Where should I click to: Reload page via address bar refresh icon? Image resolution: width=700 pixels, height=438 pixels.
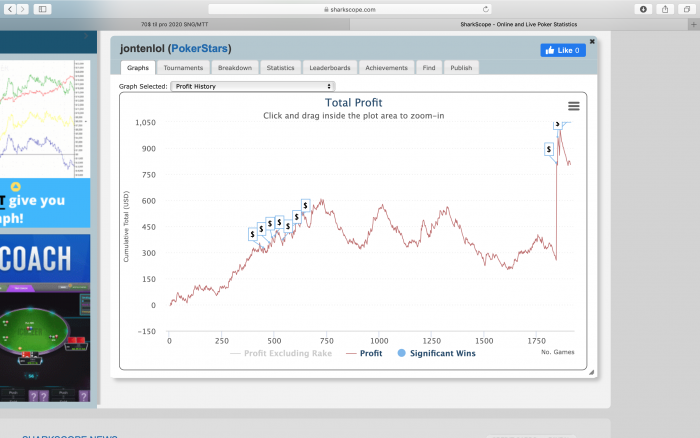486,9
